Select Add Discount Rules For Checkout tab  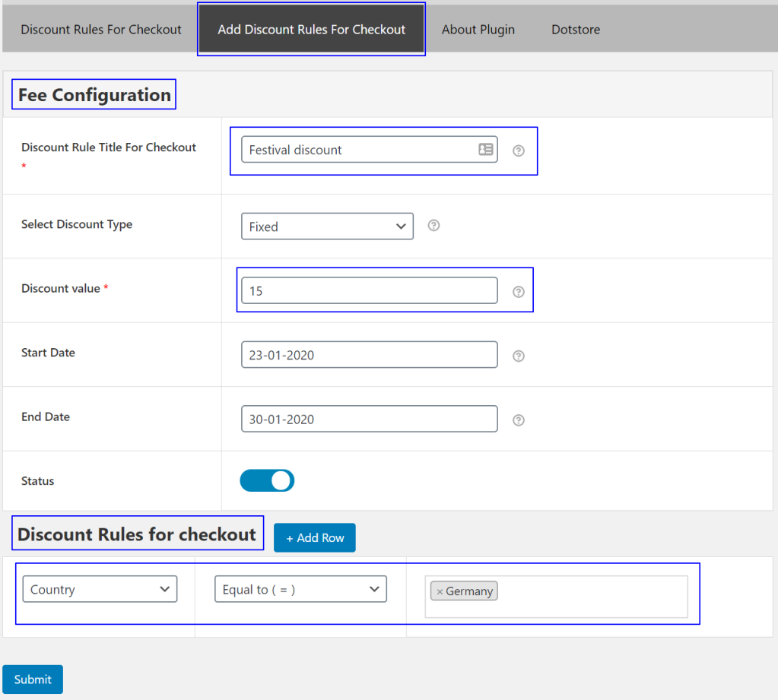(x=311, y=29)
